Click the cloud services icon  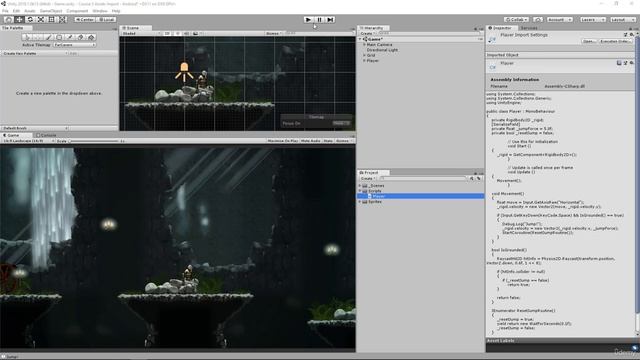coord(538,19)
